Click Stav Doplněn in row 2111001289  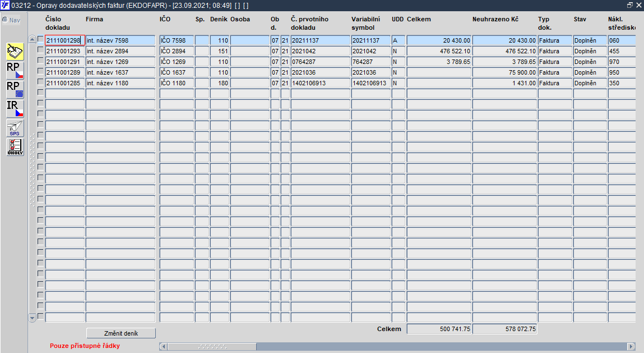pyautogui.click(x=590, y=72)
